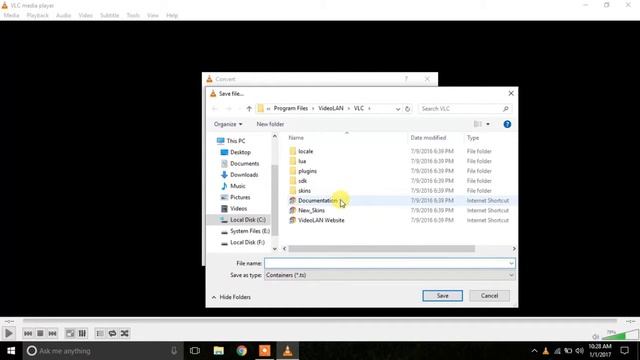This screenshot has width=640, height=360.
Task: Select Program Files in the breadcrumb path
Action: coord(291,108)
